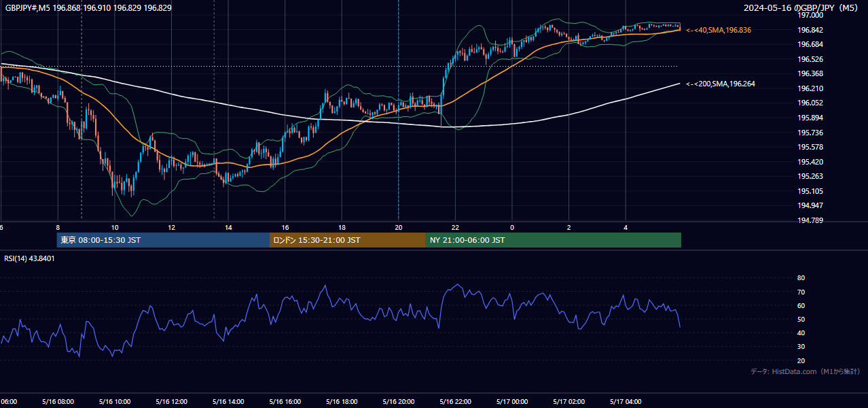Viewport: 868px width, 408px height.
Task: Click hour label 12 under price chart
Action: point(172,227)
